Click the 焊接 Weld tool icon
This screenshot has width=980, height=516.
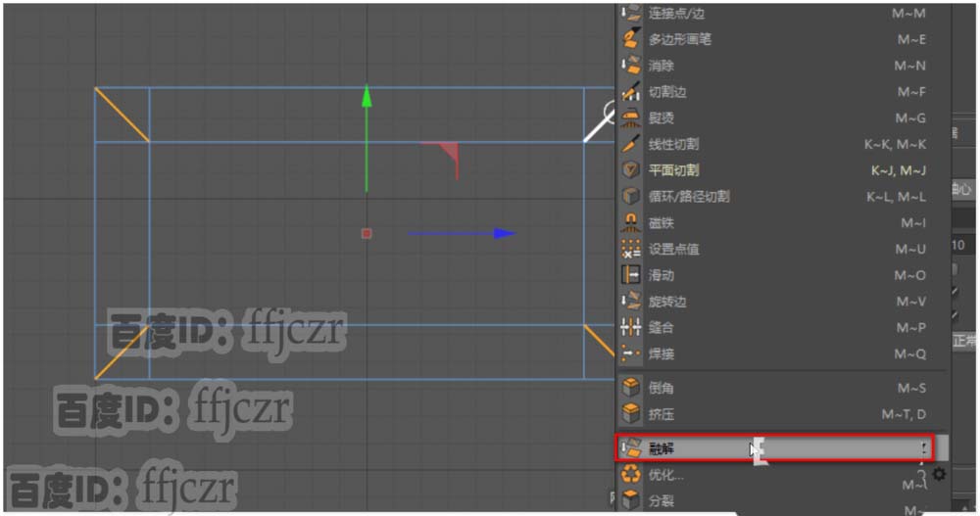coord(630,353)
